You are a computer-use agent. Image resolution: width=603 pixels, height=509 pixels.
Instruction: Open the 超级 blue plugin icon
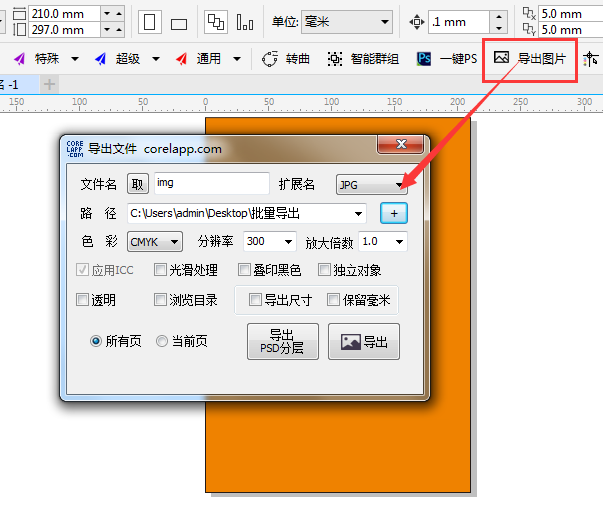(101, 59)
